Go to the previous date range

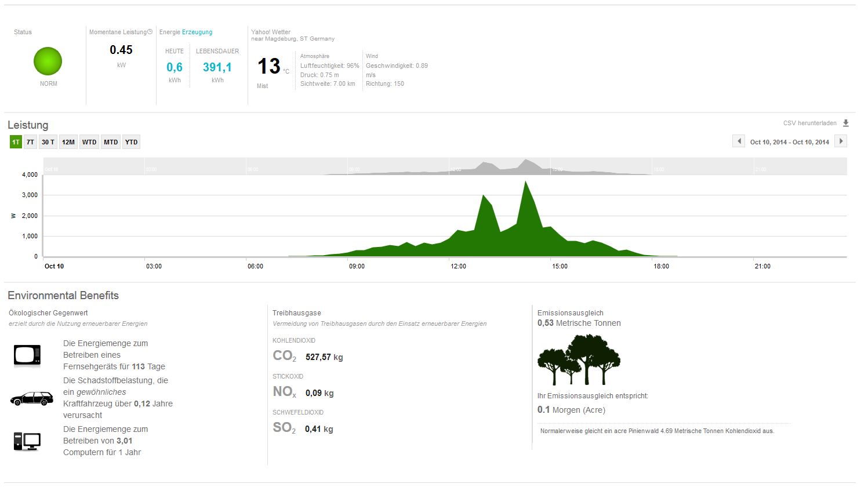[x=739, y=141]
